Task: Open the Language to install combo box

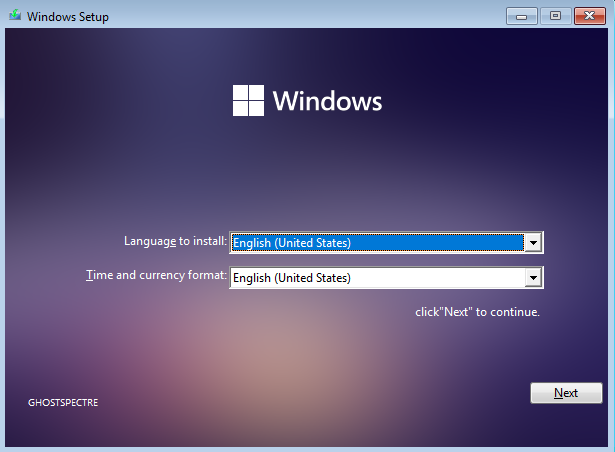Action: pos(386,242)
